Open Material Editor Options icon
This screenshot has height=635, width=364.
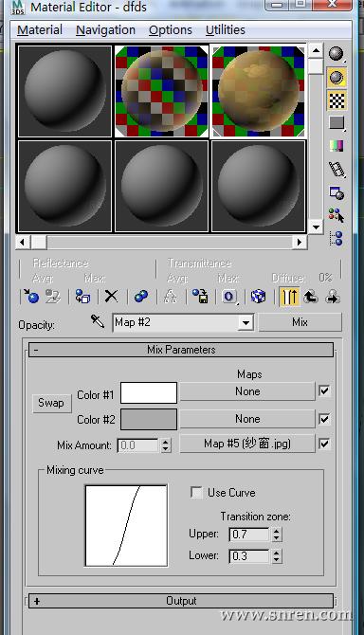(x=337, y=192)
